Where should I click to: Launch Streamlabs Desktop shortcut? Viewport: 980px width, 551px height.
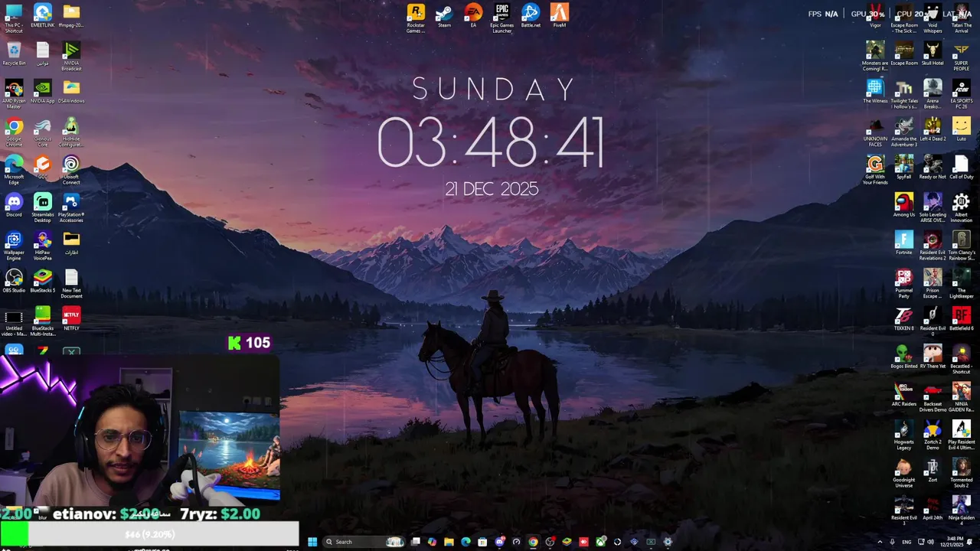(x=43, y=207)
